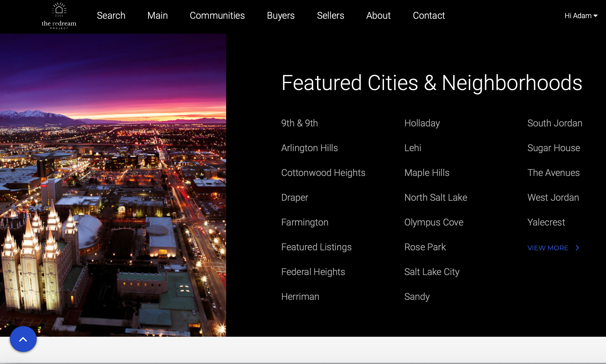606x364 pixels.
Task: Click the Salt Lake City skyline photo
Action: point(113,185)
